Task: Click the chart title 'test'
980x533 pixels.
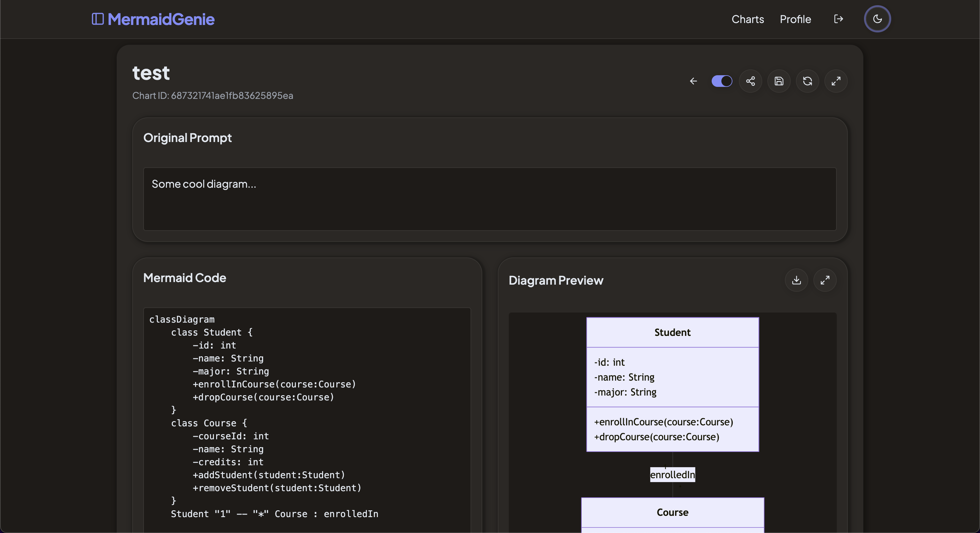Action: pyautogui.click(x=151, y=73)
